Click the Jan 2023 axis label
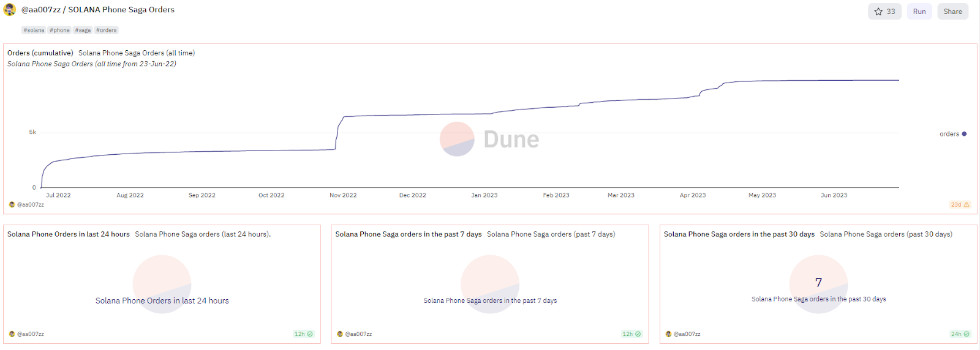The image size is (980, 350). pyautogui.click(x=484, y=196)
